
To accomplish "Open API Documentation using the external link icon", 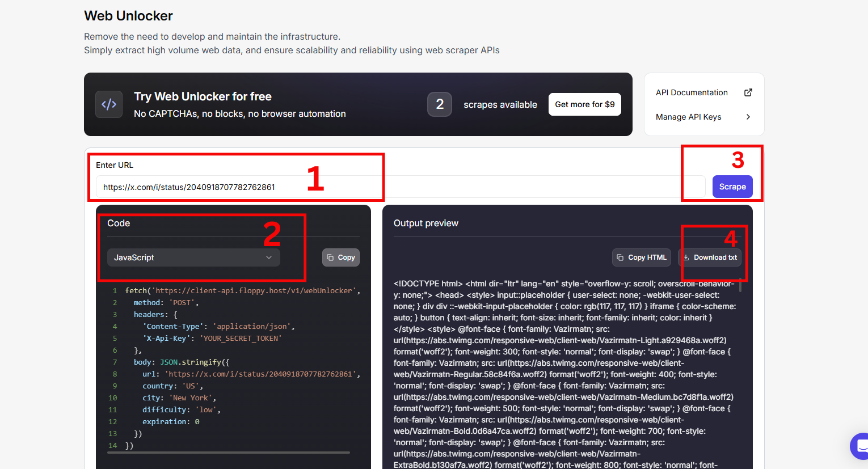I will pos(748,92).
